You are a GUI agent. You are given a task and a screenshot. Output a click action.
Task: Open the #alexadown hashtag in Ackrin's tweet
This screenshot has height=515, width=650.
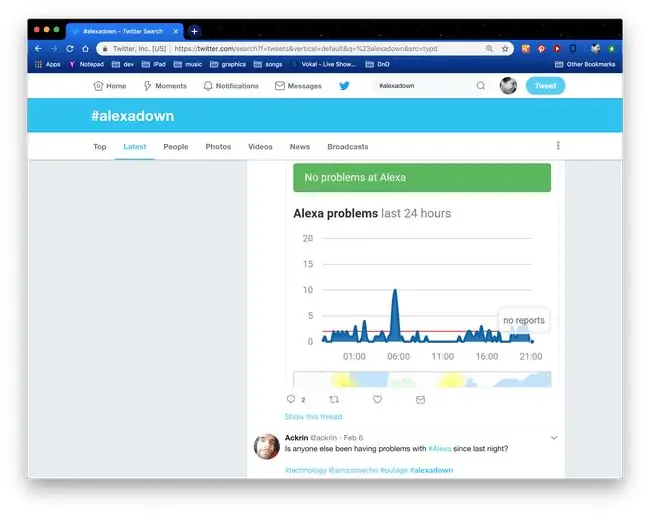coord(432,470)
